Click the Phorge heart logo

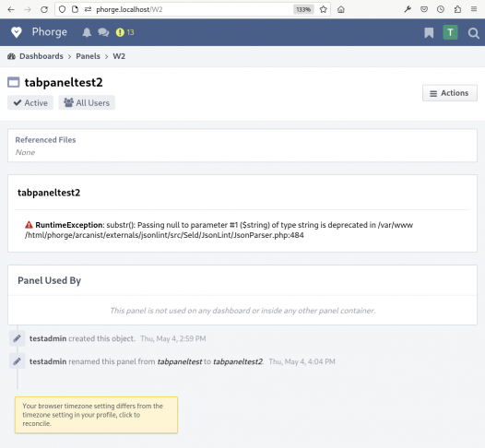pos(17,32)
